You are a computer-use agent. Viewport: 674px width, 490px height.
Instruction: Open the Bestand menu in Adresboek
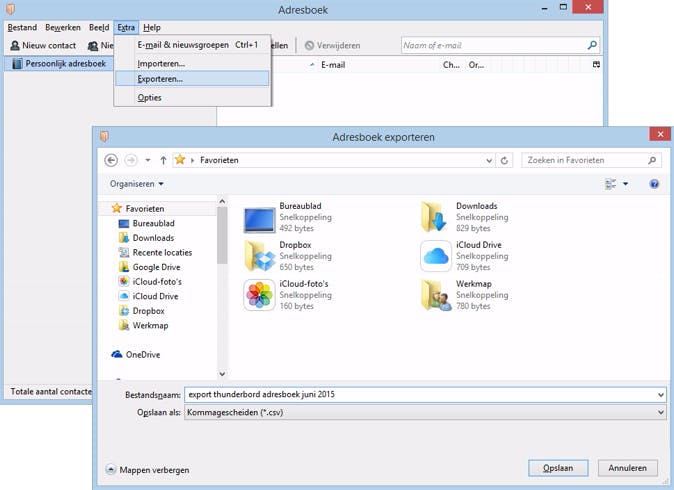22,28
